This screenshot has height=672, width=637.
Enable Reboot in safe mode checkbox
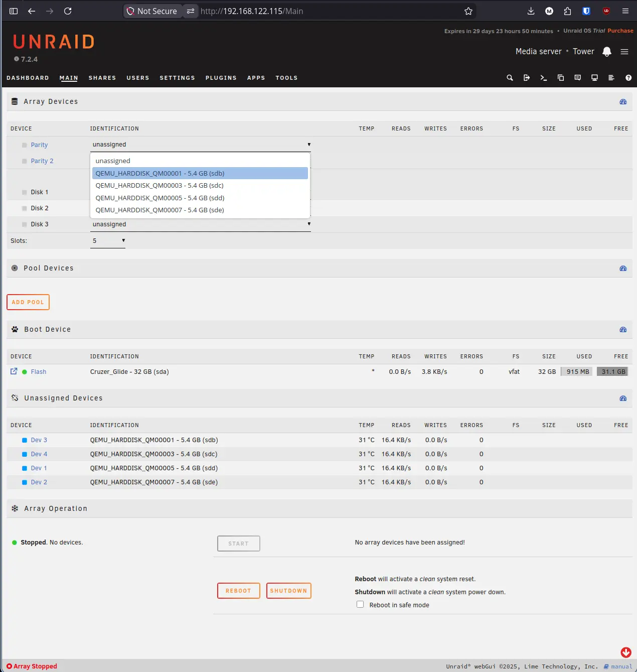click(360, 604)
